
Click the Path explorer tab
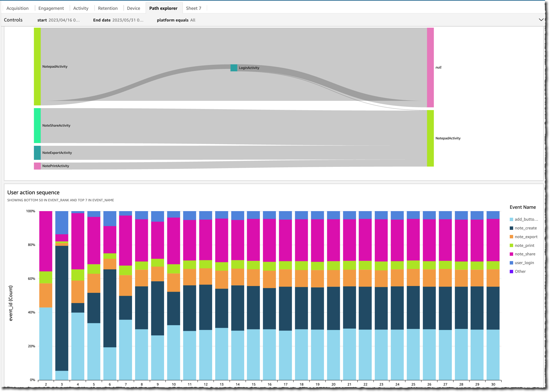(x=163, y=8)
